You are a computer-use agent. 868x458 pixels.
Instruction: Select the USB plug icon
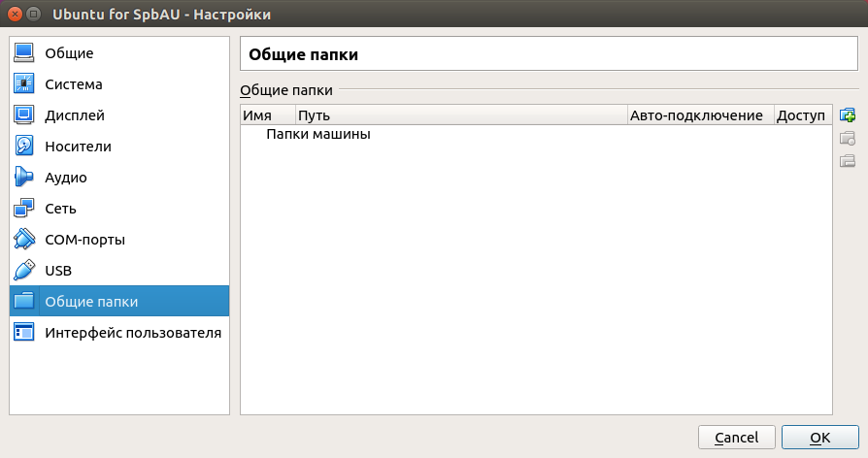pos(24,271)
